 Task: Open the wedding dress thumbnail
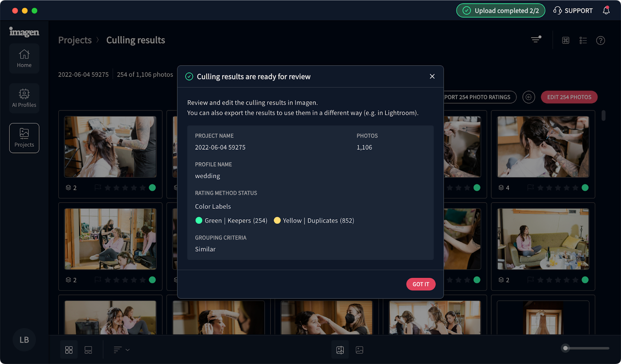pos(543,317)
